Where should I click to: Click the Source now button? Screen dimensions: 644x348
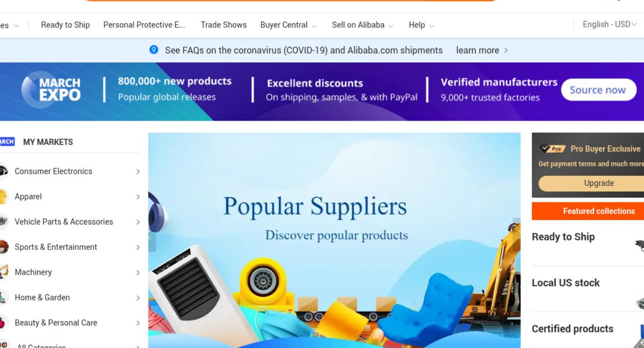(598, 90)
